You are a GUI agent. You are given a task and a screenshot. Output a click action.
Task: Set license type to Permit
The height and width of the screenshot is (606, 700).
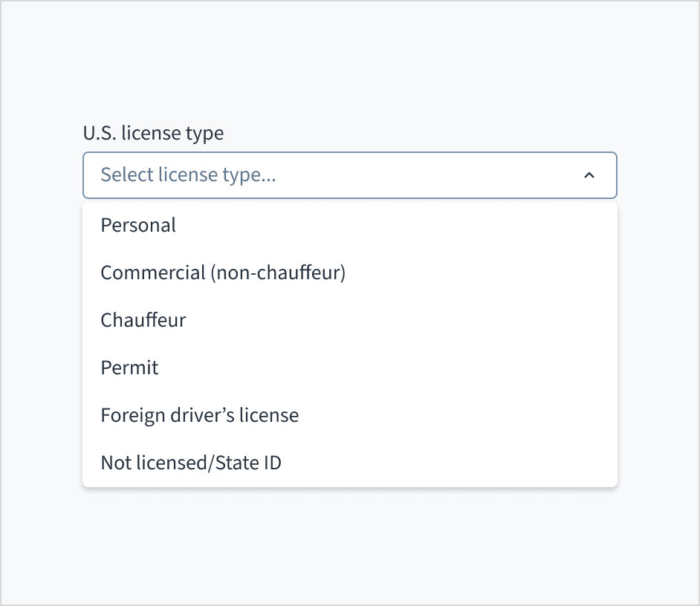pos(130,368)
